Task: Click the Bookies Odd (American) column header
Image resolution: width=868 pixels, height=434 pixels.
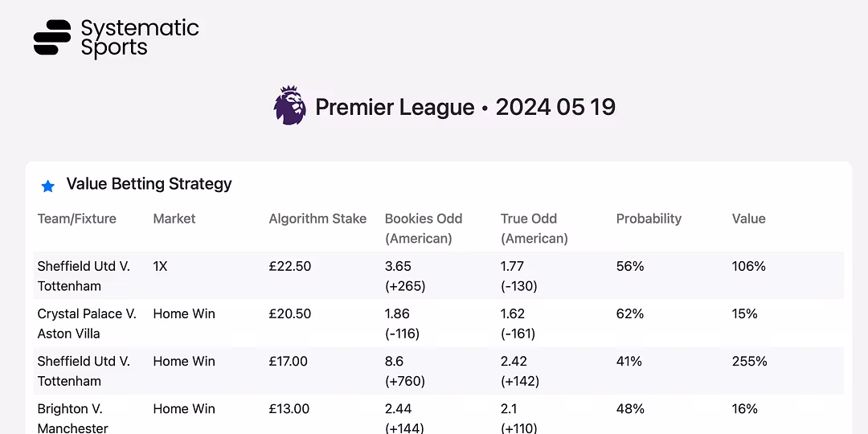Action: point(423,228)
